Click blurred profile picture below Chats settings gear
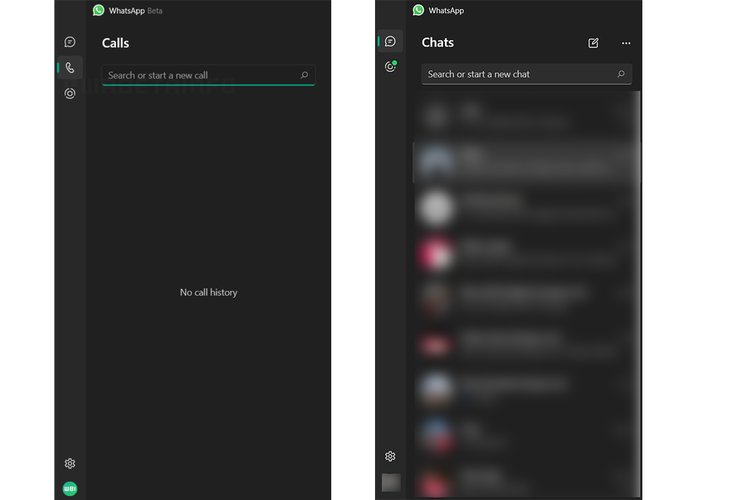 pyautogui.click(x=390, y=482)
